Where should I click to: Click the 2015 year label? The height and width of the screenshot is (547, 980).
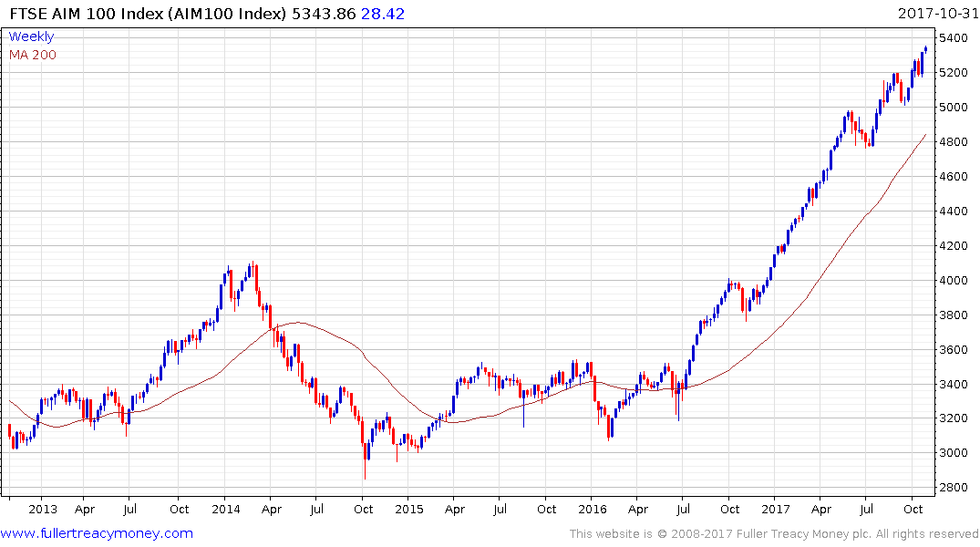pos(408,509)
